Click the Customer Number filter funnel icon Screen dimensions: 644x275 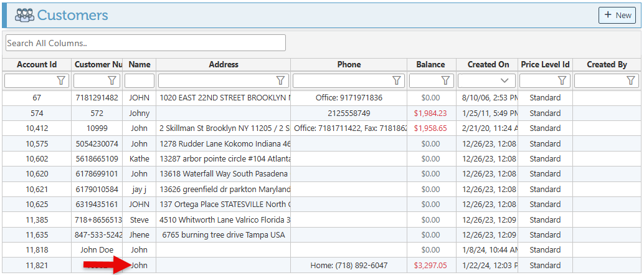[x=112, y=80]
